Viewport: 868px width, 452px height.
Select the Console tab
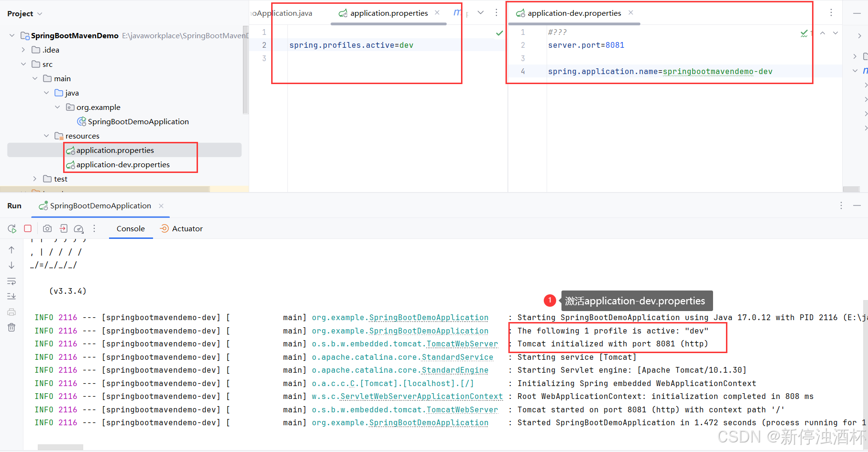pos(131,229)
